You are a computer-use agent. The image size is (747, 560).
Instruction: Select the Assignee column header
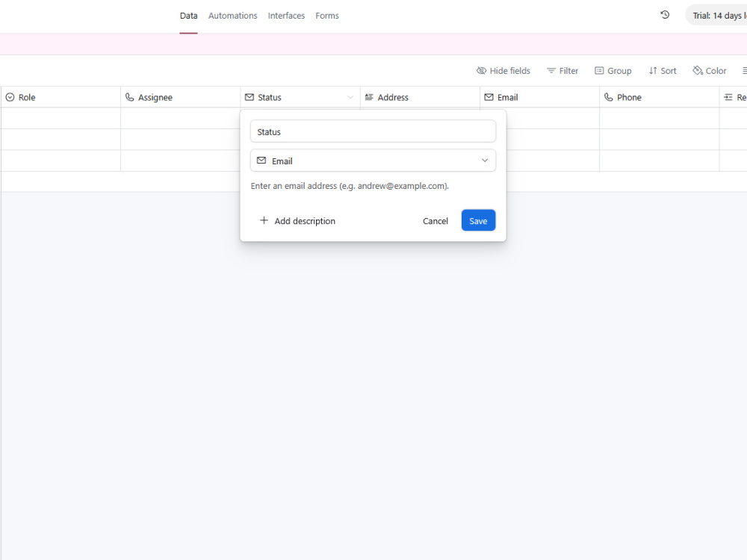pyautogui.click(x=181, y=97)
